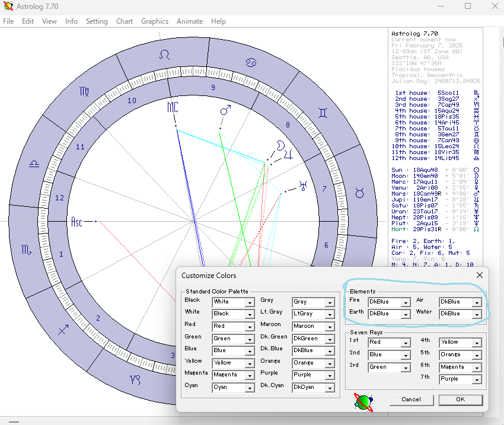Expand the Magenta palette dropdown
Screen dimensions: 504x425
click(x=250, y=376)
